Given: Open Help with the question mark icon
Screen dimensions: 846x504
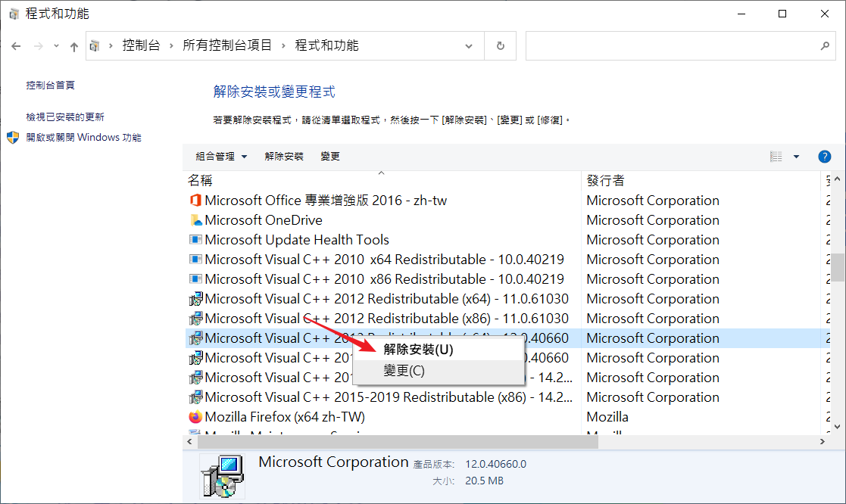Looking at the screenshot, I should [x=825, y=157].
